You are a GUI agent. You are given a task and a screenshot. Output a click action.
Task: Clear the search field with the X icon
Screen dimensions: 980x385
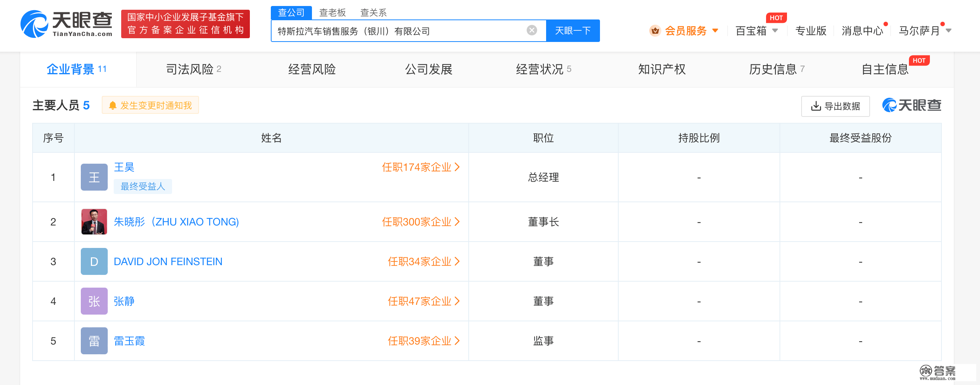pos(532,30)
